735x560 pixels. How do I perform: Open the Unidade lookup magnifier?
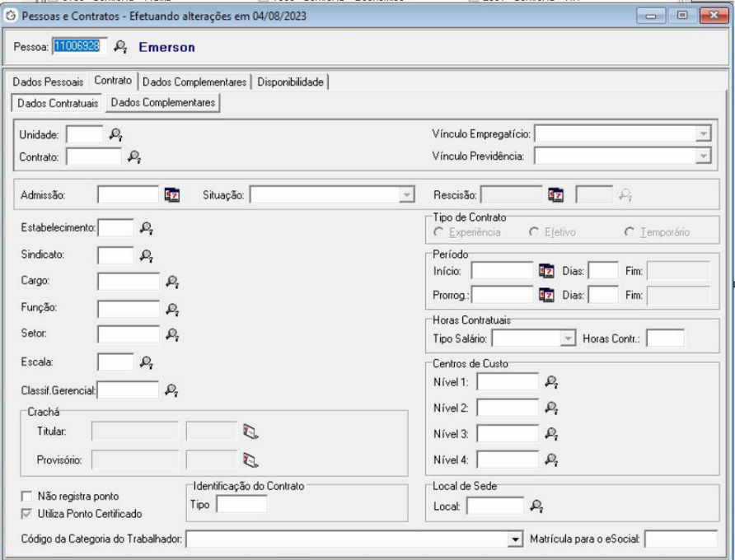click(116, 133)
